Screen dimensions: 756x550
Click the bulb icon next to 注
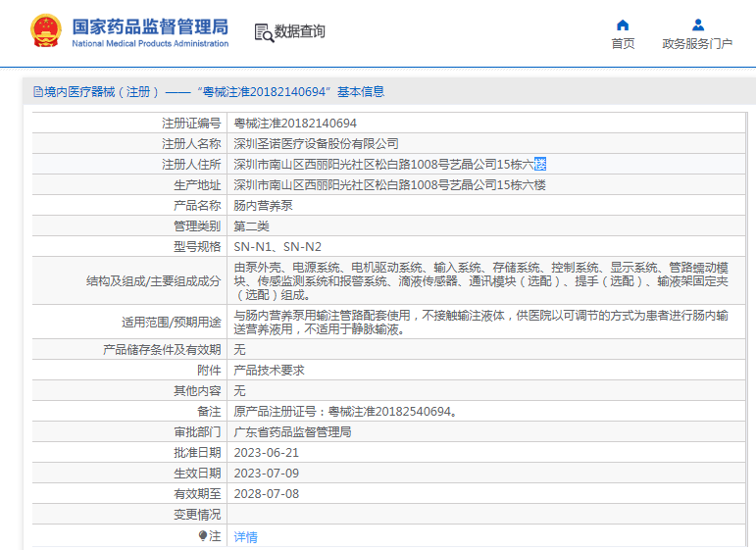pos(203,535)
